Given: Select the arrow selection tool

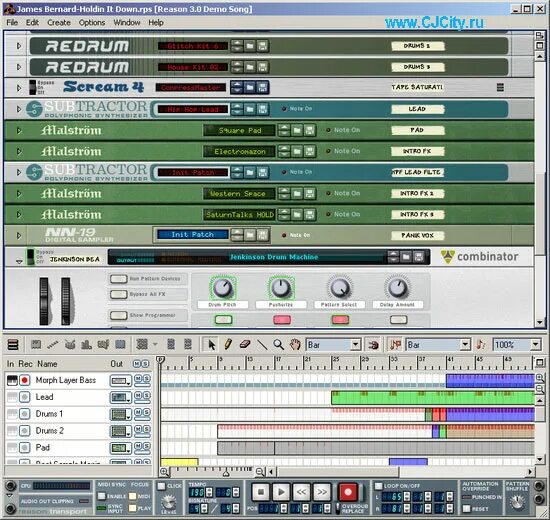Looking at the screenshot, I should pos(212,345).
